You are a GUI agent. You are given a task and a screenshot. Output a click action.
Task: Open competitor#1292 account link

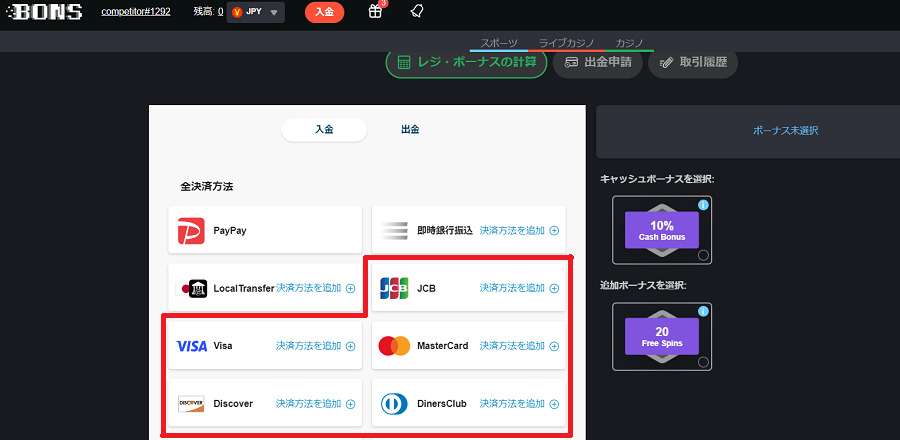pos(136,11)
